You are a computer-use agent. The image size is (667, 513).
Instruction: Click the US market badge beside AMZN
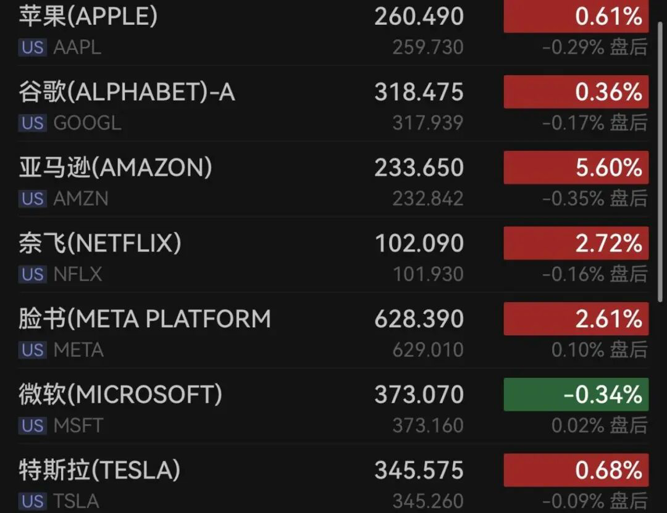pyautogui.click(x=32, y=199)
